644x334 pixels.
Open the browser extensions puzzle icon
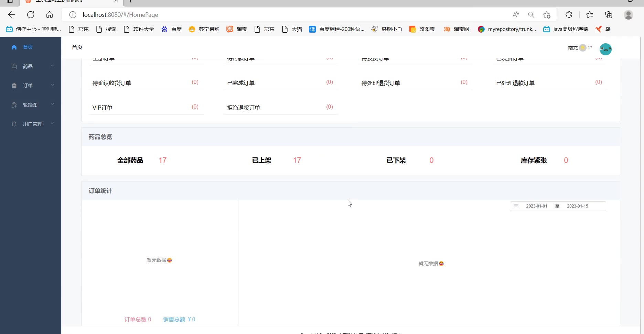[569, 15]
